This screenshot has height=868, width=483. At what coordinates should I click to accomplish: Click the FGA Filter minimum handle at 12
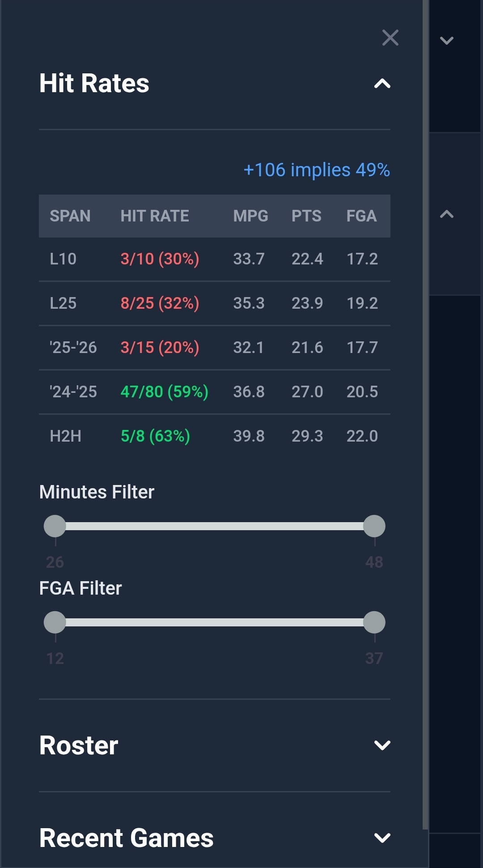55,623
